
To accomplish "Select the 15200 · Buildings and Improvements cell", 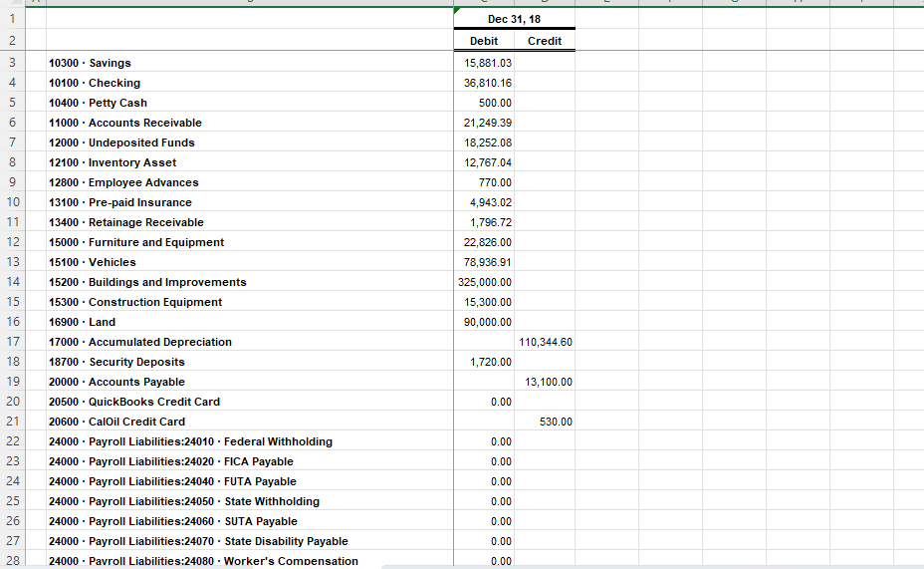I will 250,282.
